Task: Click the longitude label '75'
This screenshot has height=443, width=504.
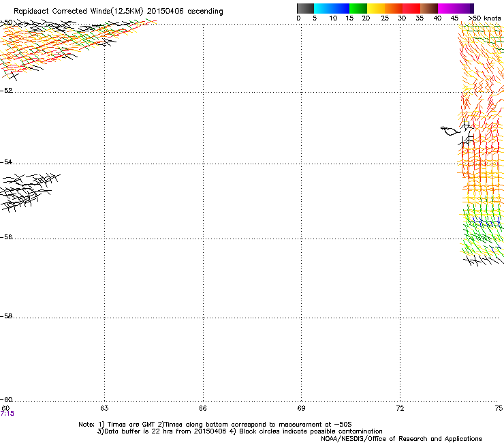Action: tap(499, 408)
